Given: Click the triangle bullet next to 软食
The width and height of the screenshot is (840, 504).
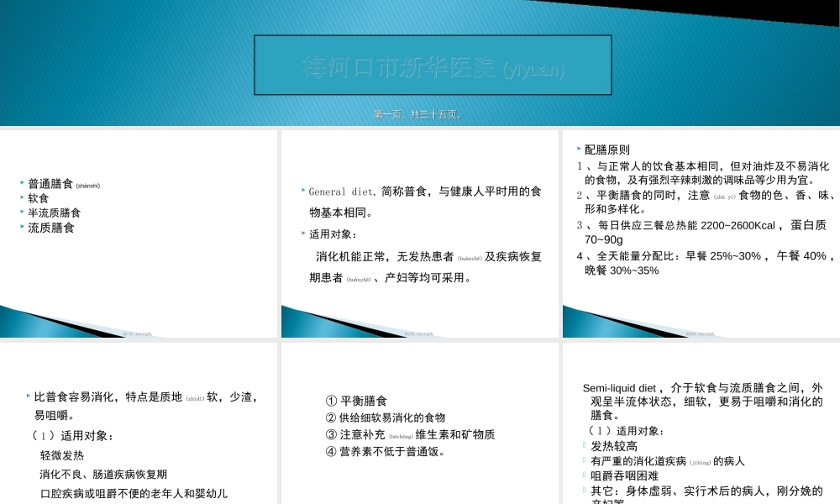Looking at the screenshot, I should (x=20, y=199).
